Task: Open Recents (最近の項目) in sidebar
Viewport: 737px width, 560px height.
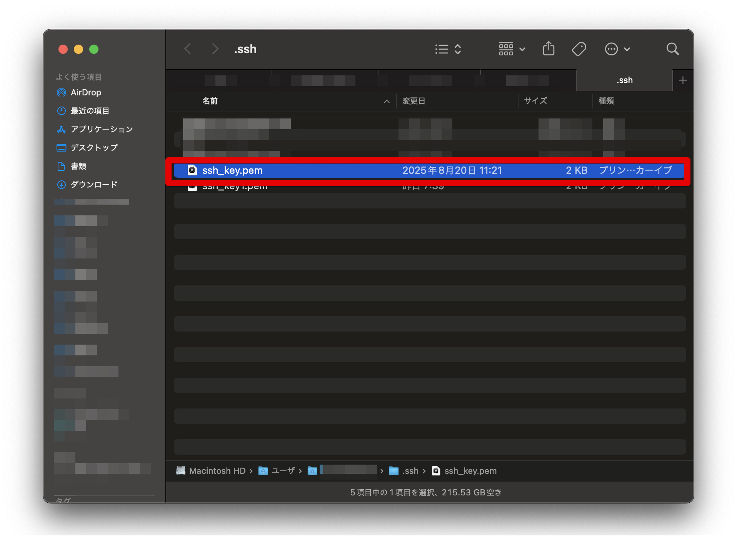Action: (90, 111)
